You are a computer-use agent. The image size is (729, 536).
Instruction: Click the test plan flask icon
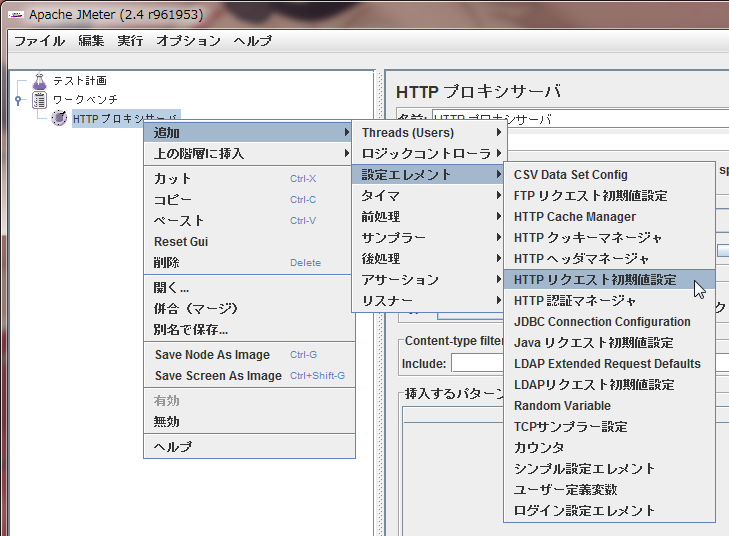[x=40, y=81]
